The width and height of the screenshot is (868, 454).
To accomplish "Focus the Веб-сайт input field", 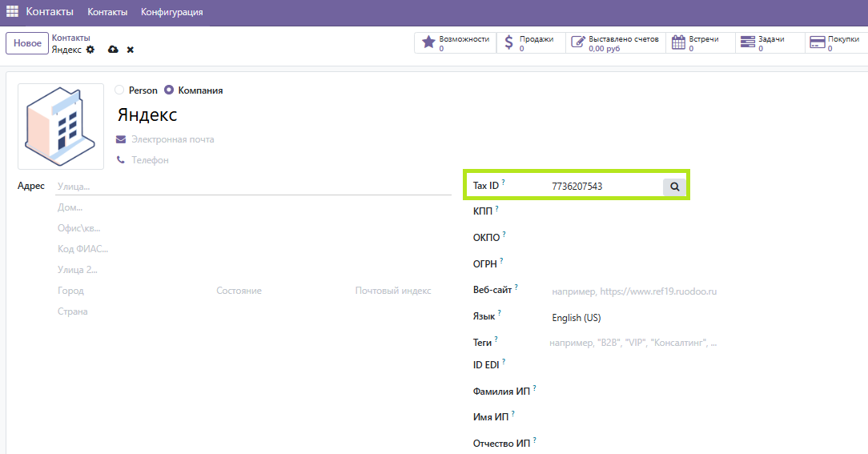I will point(634,291).
